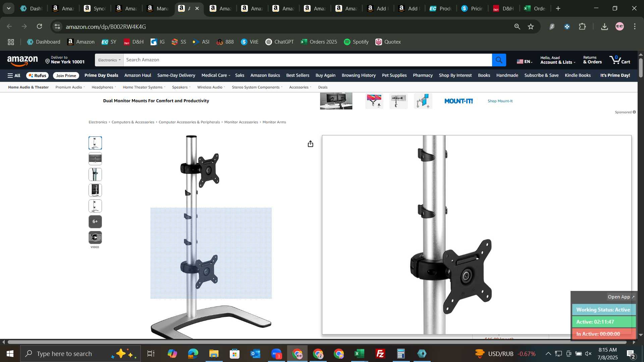Open Kindle Books menu item
644x362 pixels.
[578, 75]
